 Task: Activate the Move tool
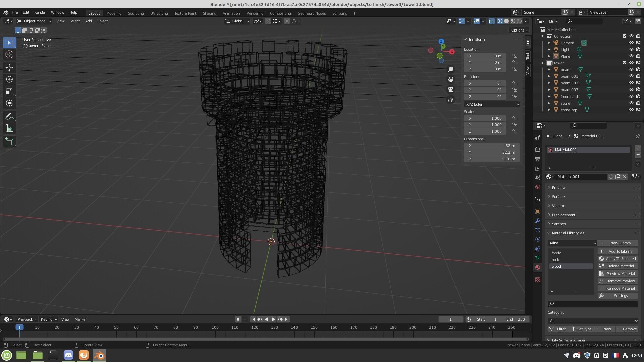tap(9, 68)
